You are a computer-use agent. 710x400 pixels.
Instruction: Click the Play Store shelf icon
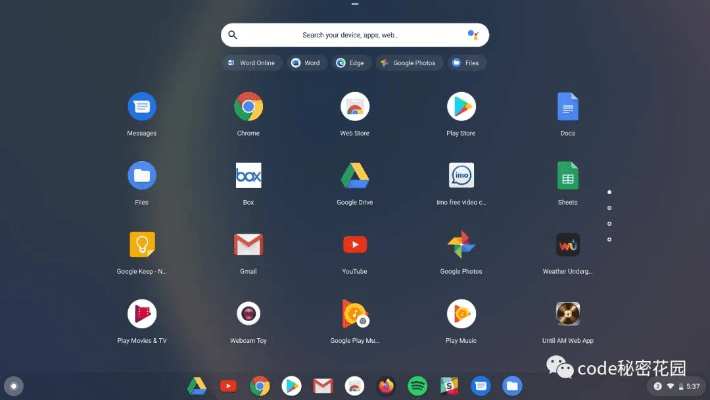[291, 386]
